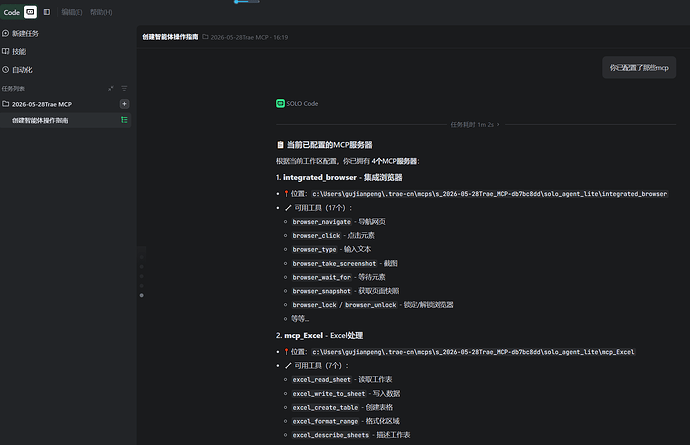This screenshot has width=690, height=445.
Task: Click the skills book icon
Action: tap(5, 51)
